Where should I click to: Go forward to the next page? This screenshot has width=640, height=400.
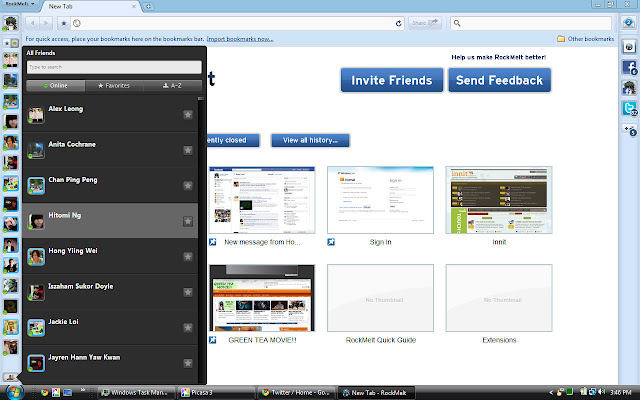[x=46, y=23]
